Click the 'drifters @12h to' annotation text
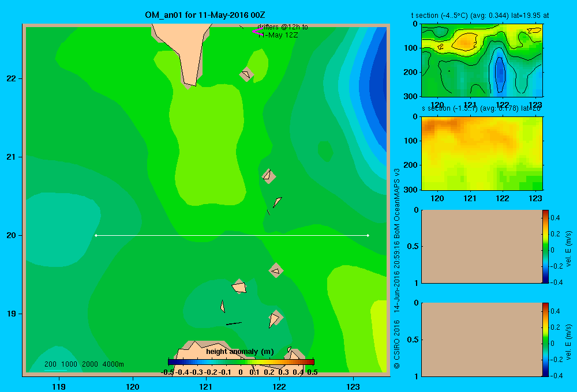Screen dimensions: 577x392 283,27
